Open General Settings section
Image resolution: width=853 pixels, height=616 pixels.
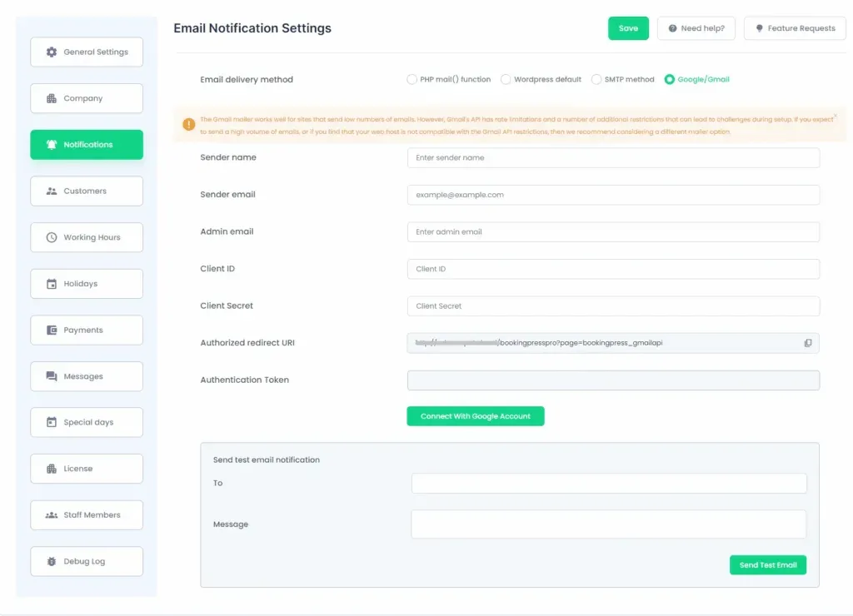click(87, 52)
